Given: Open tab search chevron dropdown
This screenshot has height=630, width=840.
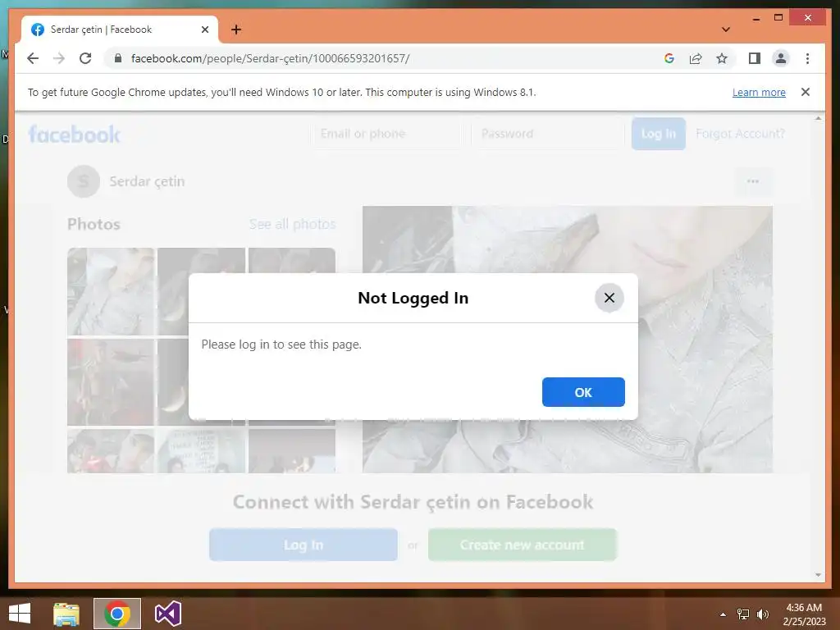Looking at the screenshot, I should [726, 30].
